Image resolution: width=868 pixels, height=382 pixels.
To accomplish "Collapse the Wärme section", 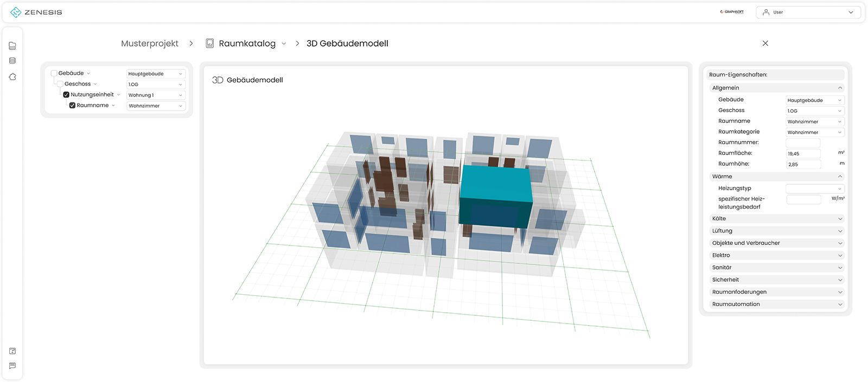I will click(776, 177).
